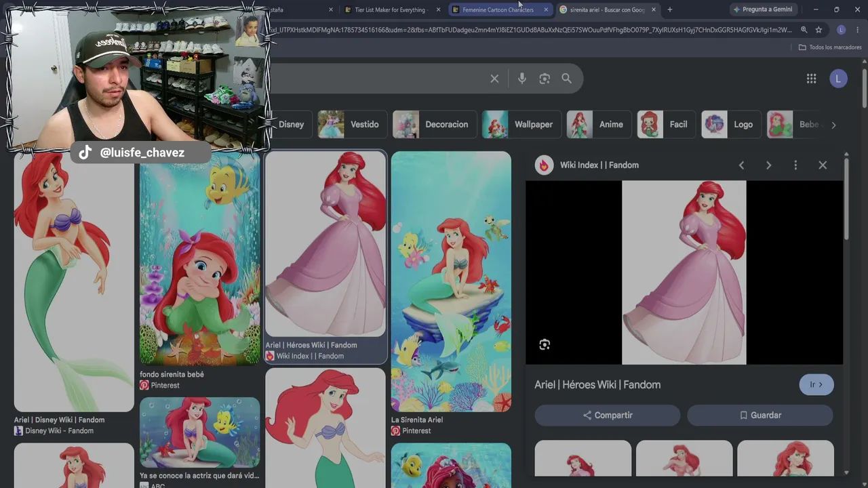Click the preview panel's vertical scrollbar
This screenshot has width=868, height=488.
846,200
